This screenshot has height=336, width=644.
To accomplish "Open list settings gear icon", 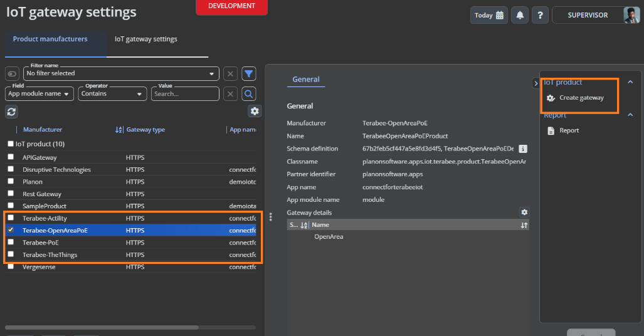I will tap(255, 111).
